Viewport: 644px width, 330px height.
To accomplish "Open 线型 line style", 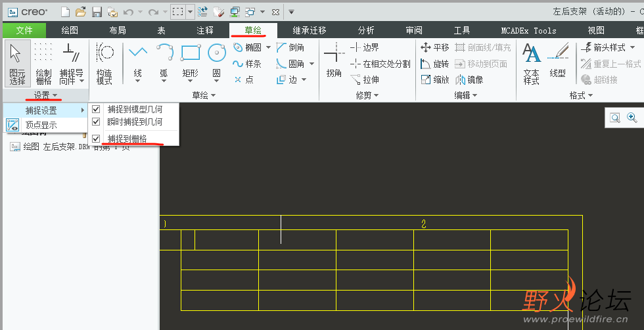I will point(557,61).
